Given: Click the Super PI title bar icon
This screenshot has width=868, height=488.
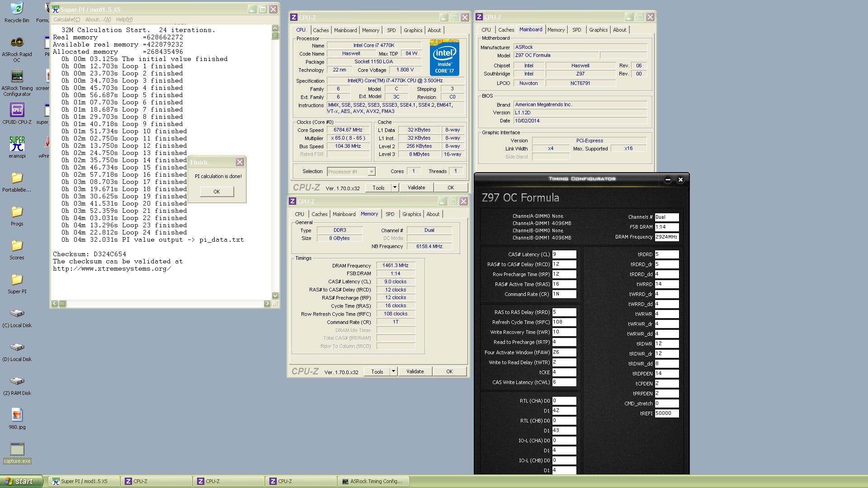Looking at the screenshot, I should tap(56, 9).
